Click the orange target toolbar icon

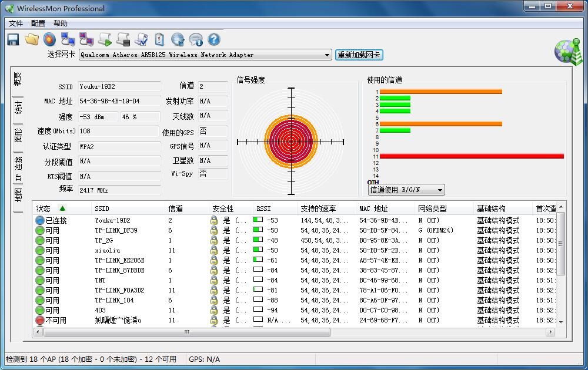tap(49, 39)
